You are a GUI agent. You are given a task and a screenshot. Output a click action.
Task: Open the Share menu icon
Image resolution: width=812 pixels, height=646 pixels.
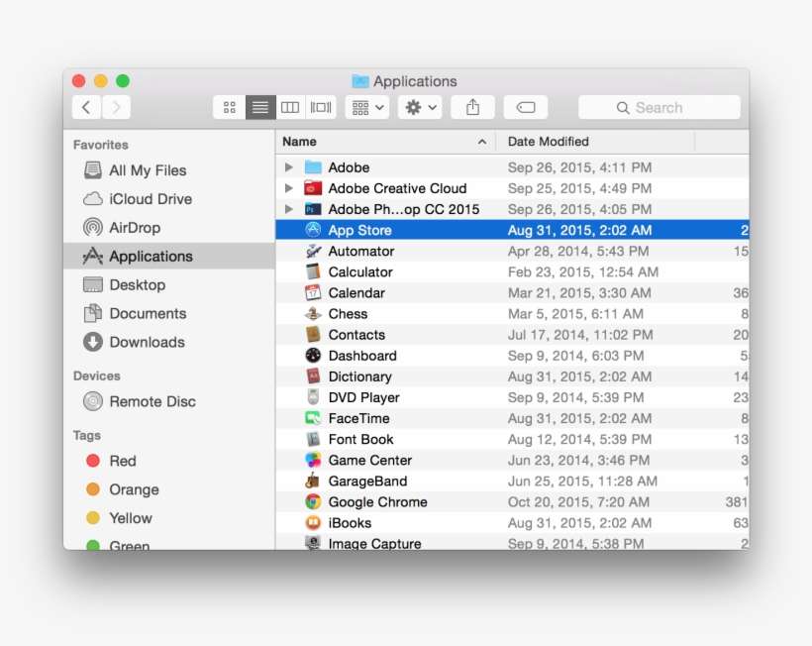tap(472, 106)
